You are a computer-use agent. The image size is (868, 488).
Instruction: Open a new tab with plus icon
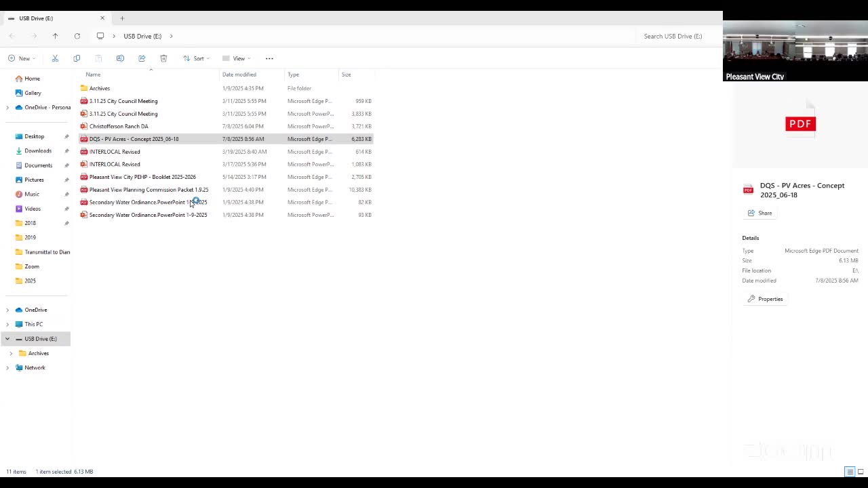click(x=122, y=18)
